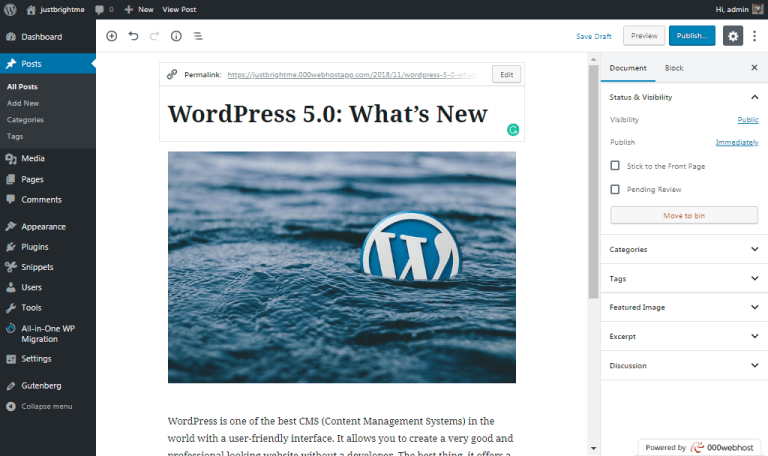Click the Immediately publish date link
The height and width of the screenshot is (456, 768).
coord(737,143)
